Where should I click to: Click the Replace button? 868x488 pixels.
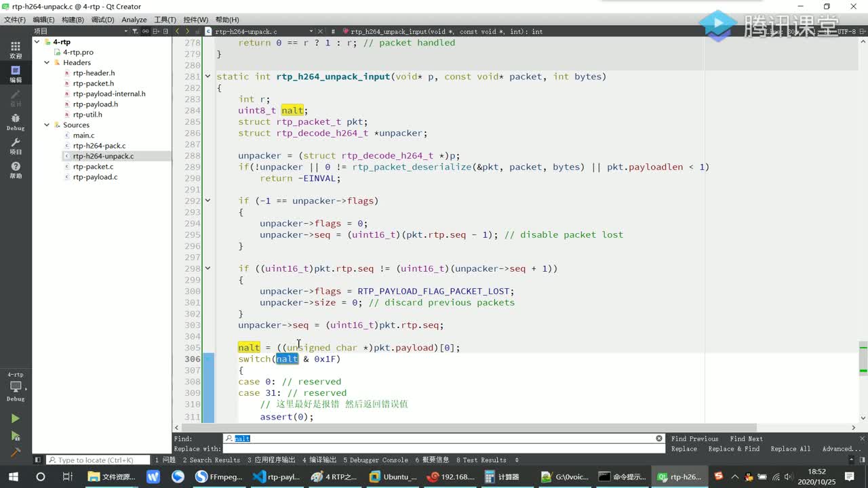pyautogui.click(x=684, y=449)
